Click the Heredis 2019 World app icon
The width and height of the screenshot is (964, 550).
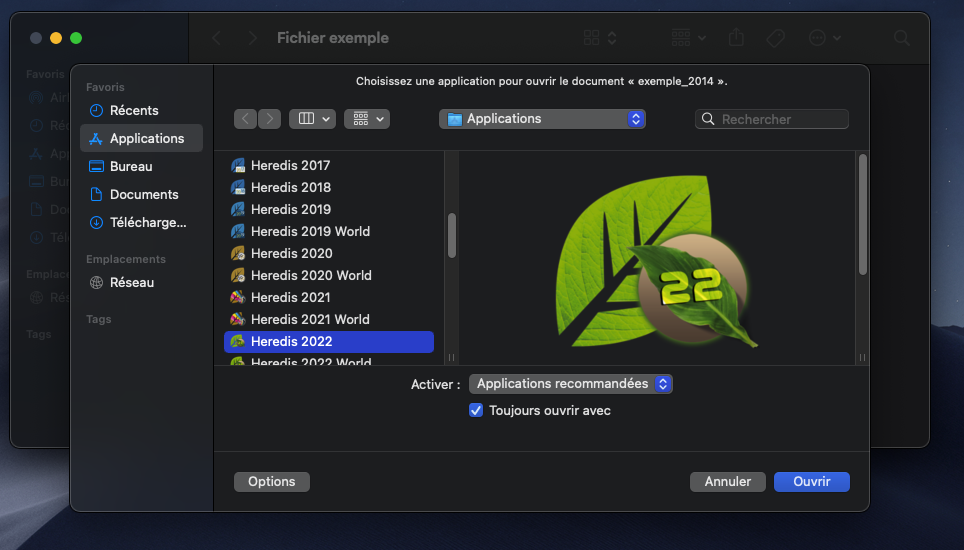pyautogui.click(x=238, y=232)
